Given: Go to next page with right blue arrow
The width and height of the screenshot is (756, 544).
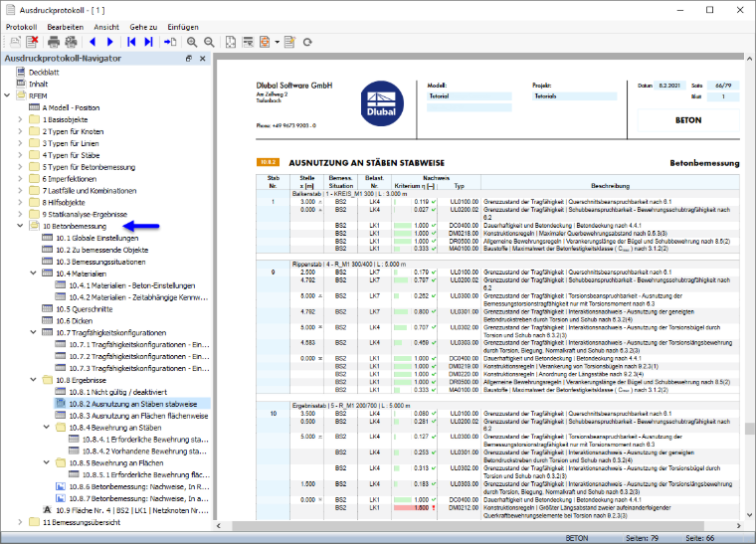Looking at the screenshot, I should tap(110, 42).
